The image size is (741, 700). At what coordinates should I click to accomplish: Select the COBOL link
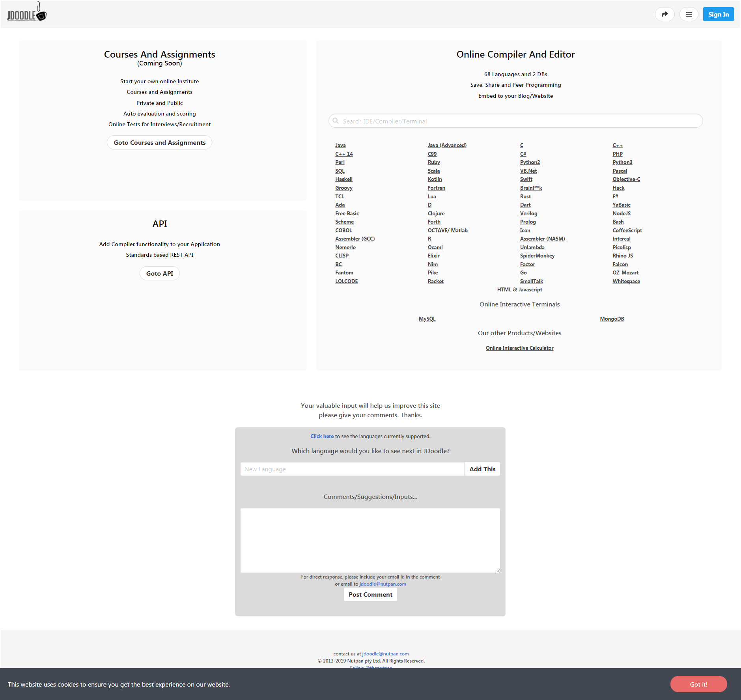343,231
